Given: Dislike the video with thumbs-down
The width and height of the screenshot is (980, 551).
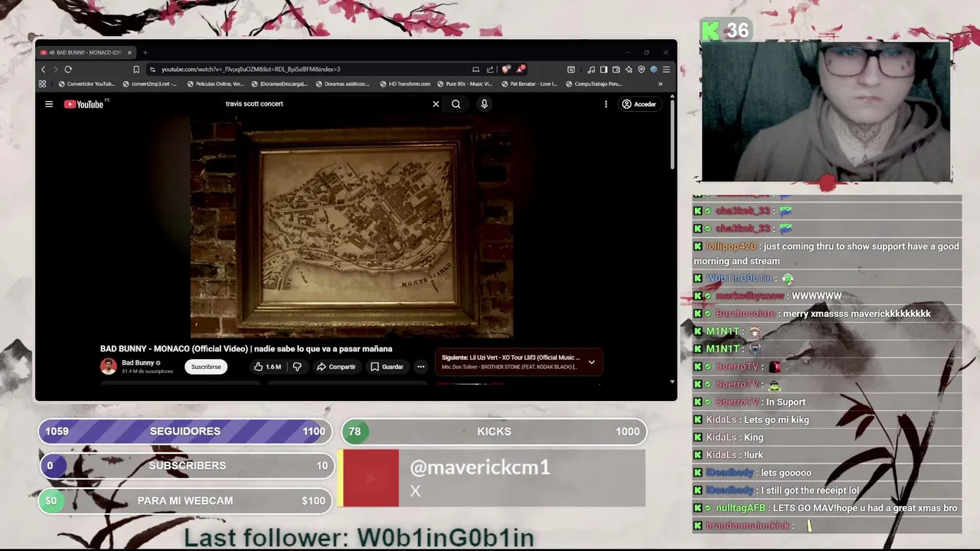Looking at the screenshot, I should click(297, 367).
